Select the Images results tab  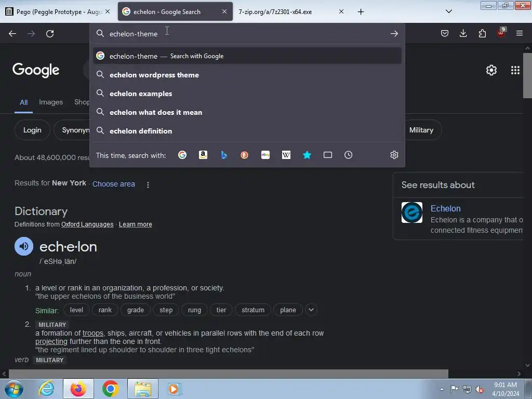click(x=51, y=102)
